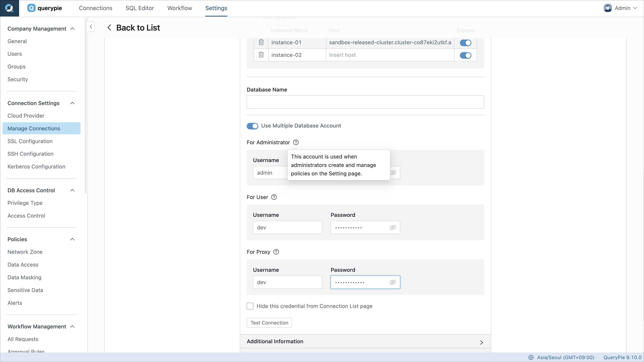Viewport: 644px width, 362px height.
Task: Reveal the For Administrator password
Action: 393,173
